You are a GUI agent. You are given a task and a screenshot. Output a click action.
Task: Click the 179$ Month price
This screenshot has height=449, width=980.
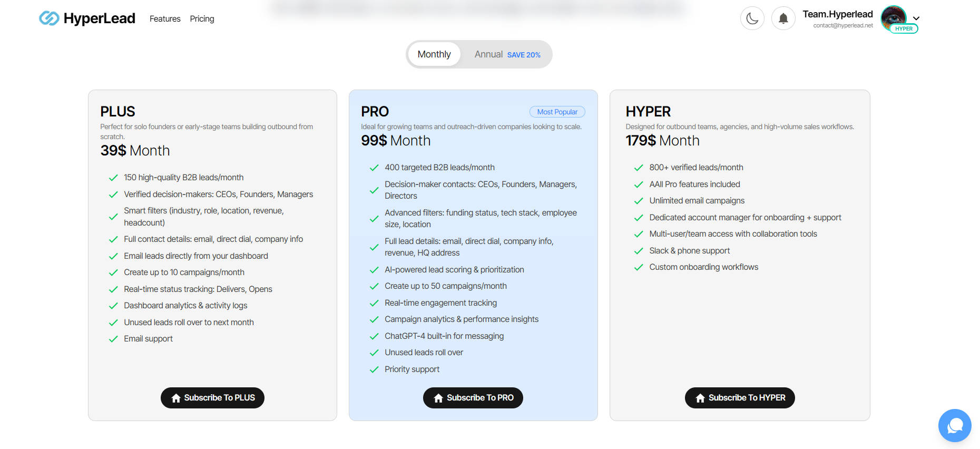tap(662, 141)
